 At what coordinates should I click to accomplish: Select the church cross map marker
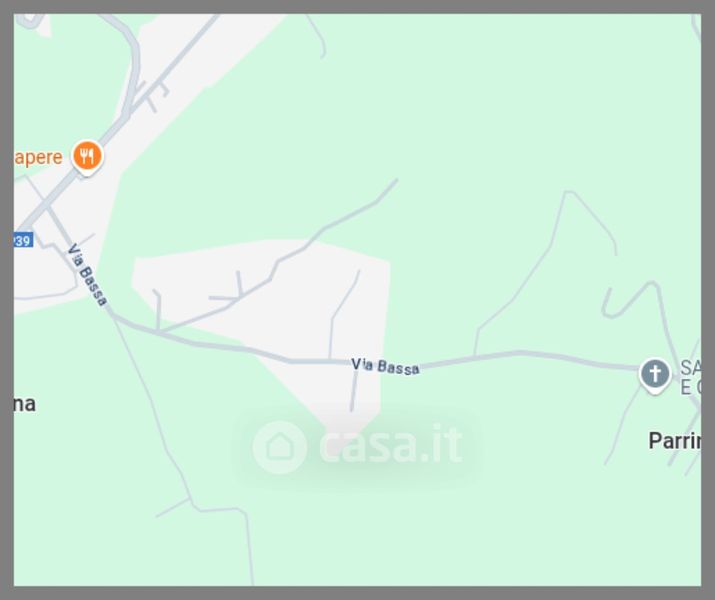tap(655, 376)
